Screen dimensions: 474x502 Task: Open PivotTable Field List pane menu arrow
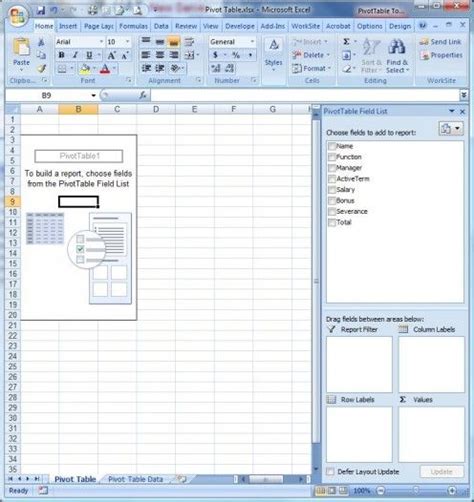point(452,111)
